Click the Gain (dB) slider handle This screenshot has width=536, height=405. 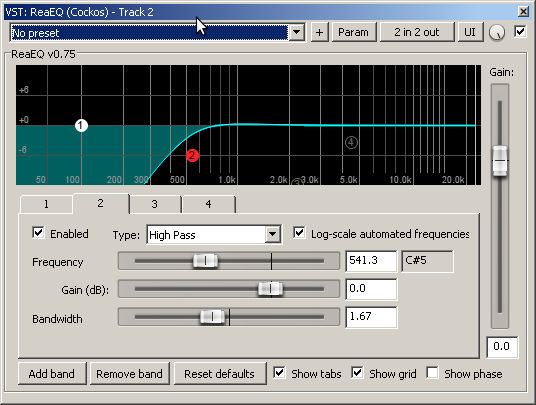tap(270, 289)
